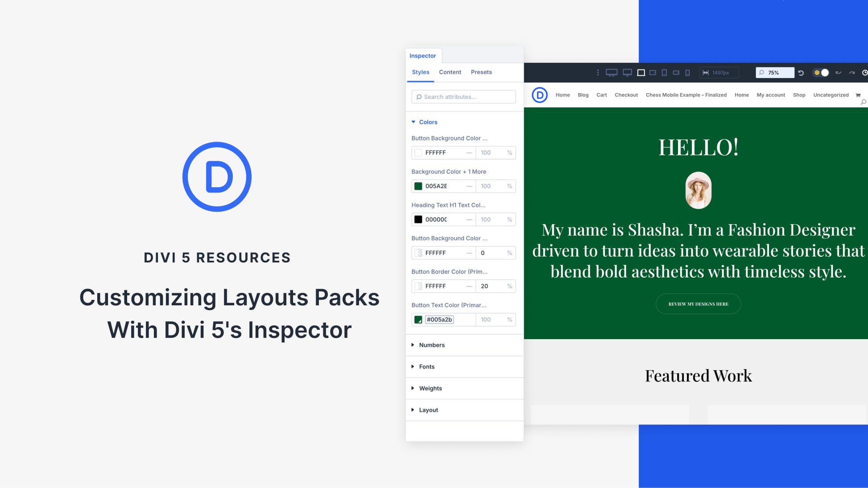This screenshot has width=868, height=488.
Task: Switch to the tablet landscape preview icon
Action: tap(653, 72)
